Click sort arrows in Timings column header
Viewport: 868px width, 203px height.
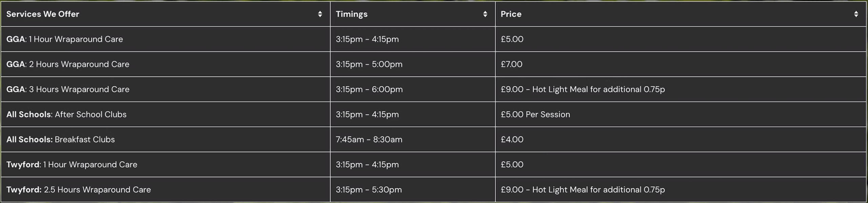coord(485,14)
